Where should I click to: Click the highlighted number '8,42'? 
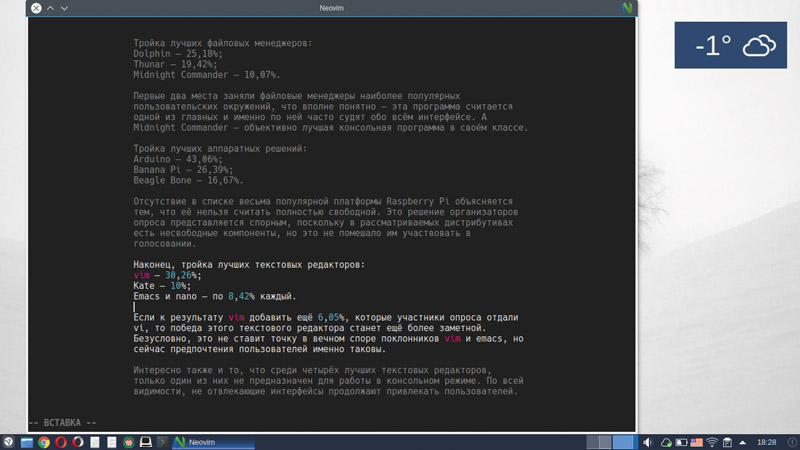(239, 296)
